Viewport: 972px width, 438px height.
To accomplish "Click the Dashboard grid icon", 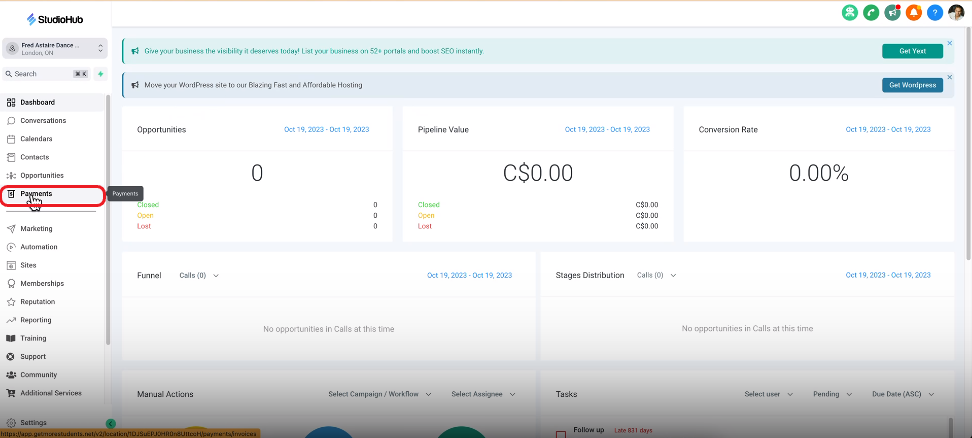I will coord(11,102).
